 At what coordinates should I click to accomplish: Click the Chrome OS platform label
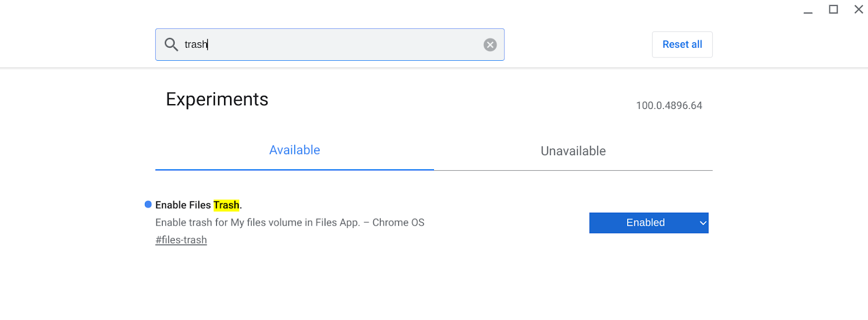398,222
